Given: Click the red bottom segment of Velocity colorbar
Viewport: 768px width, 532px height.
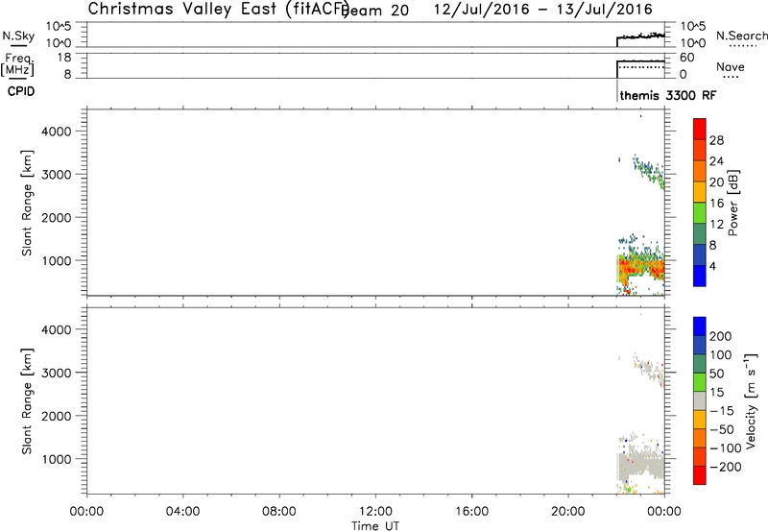Looking at the screenshot, I should 700,475.
